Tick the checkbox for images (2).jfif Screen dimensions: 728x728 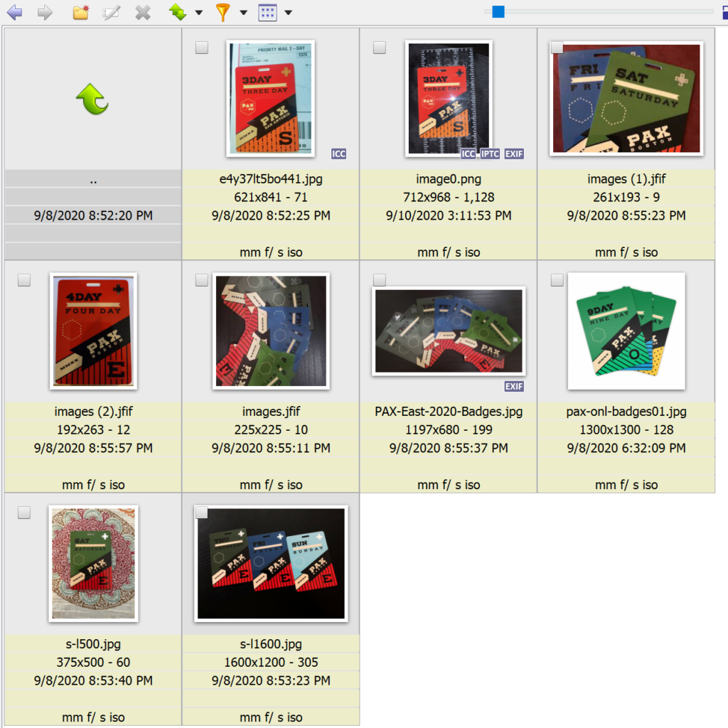coord(24,280)
